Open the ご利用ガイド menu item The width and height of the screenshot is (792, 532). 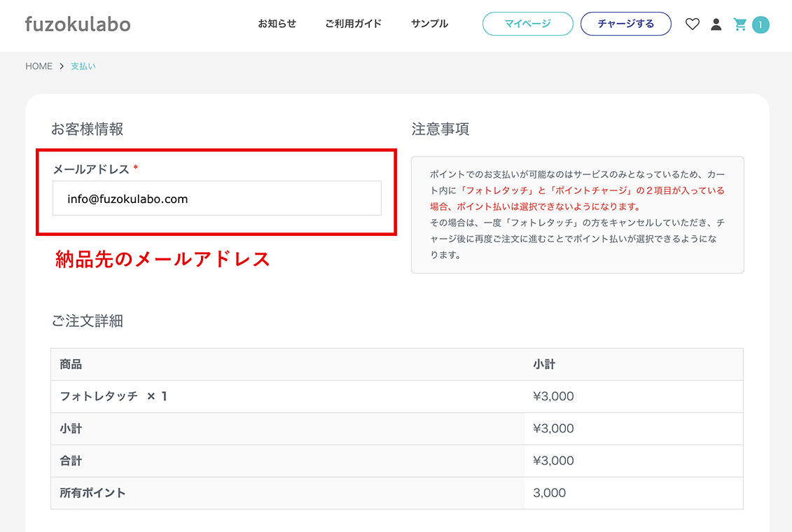tap(353, 24)
